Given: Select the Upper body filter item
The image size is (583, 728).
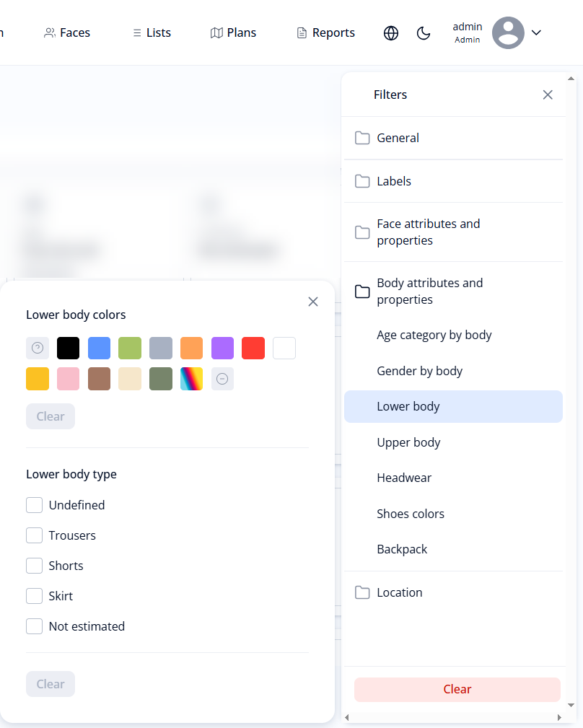Looking at the screenshot, I should (408, 442).
